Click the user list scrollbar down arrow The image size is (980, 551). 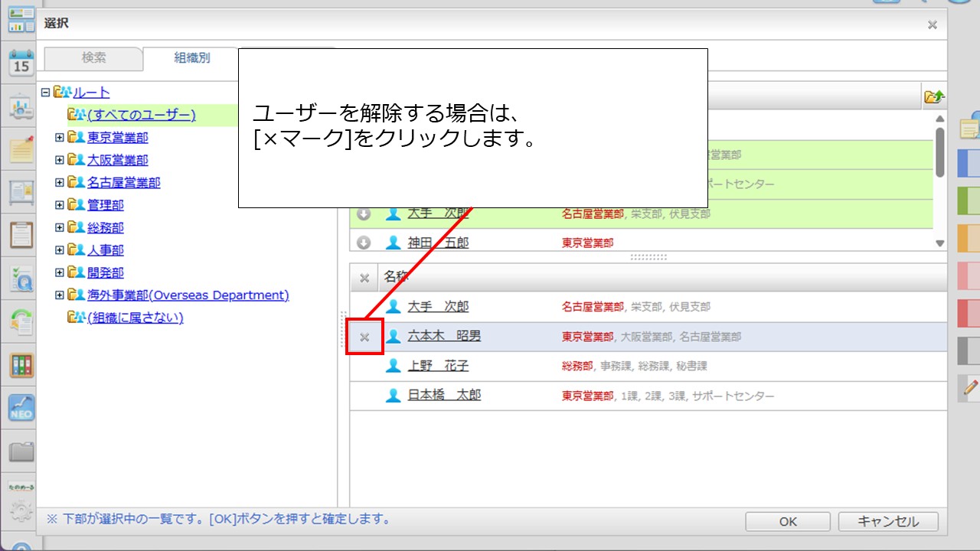point(940,243)
